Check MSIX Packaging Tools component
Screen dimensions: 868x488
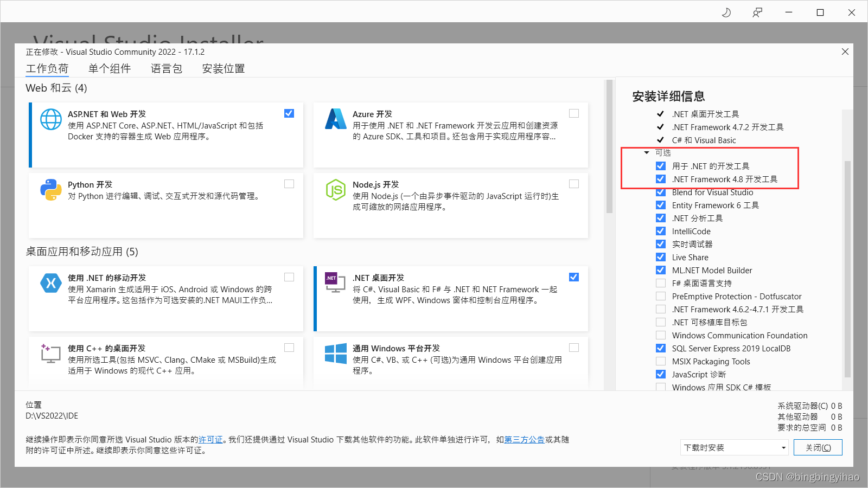pos(661,361)
